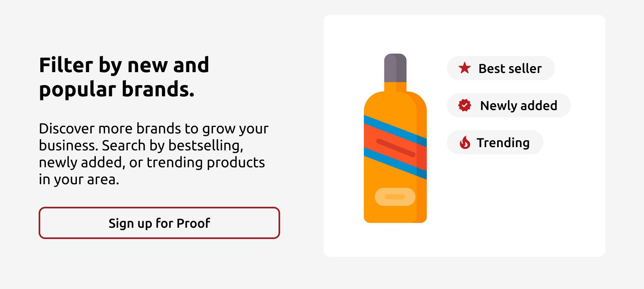Select the Best seller filter chip

click(501, 68)
